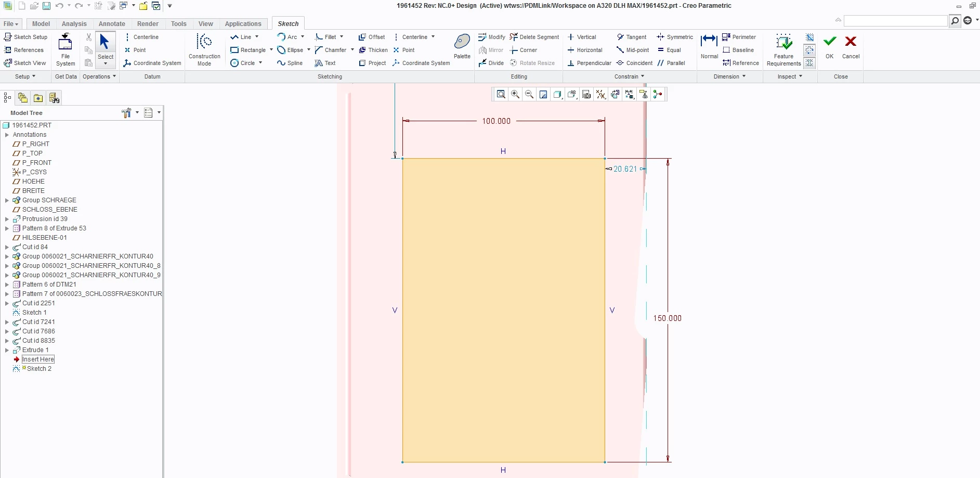Apply the Vertical constraint

coord(582,37)
